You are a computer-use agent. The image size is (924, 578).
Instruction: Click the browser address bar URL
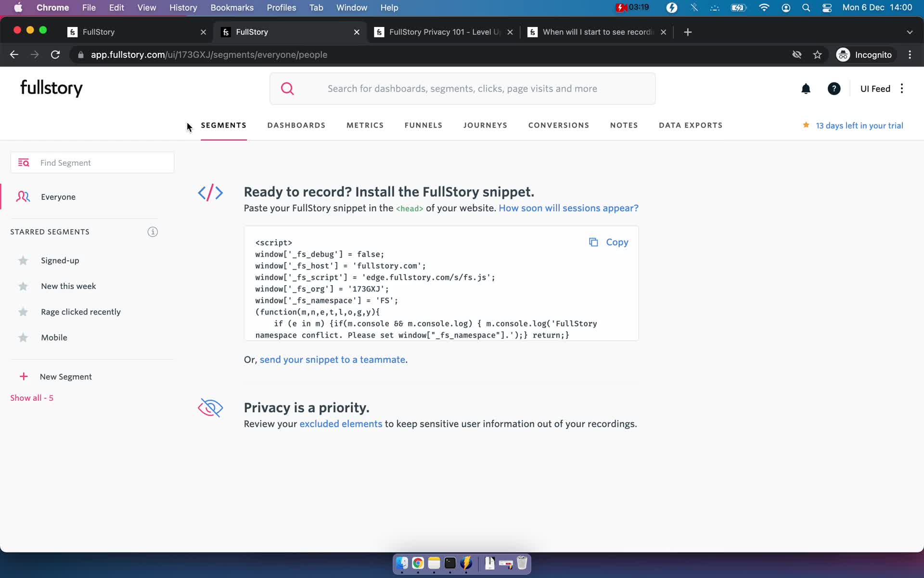[209, 55]
